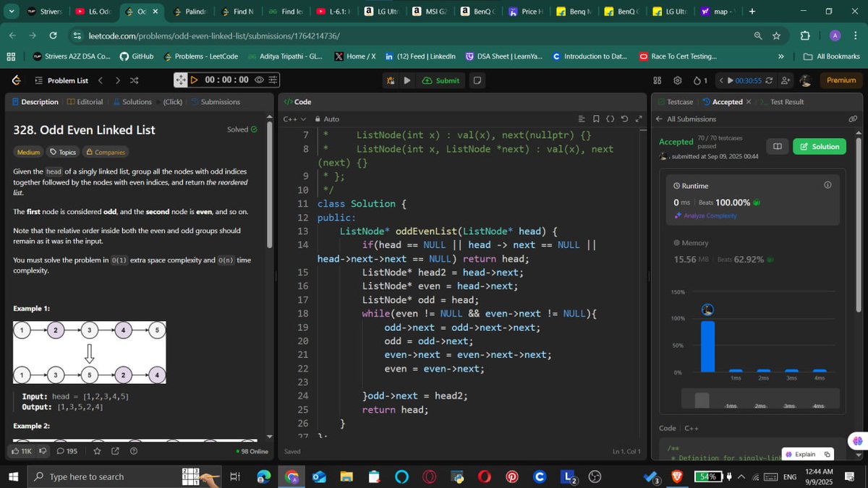Click the code braces icon
Image resolution: width=868 pixels, height=488 pixels.
point(610,119)
